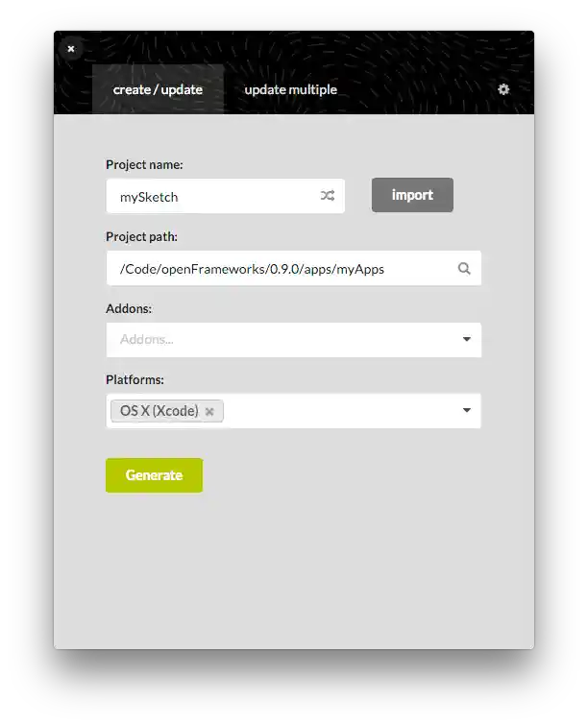Close the project generator window

coord(71,49)
